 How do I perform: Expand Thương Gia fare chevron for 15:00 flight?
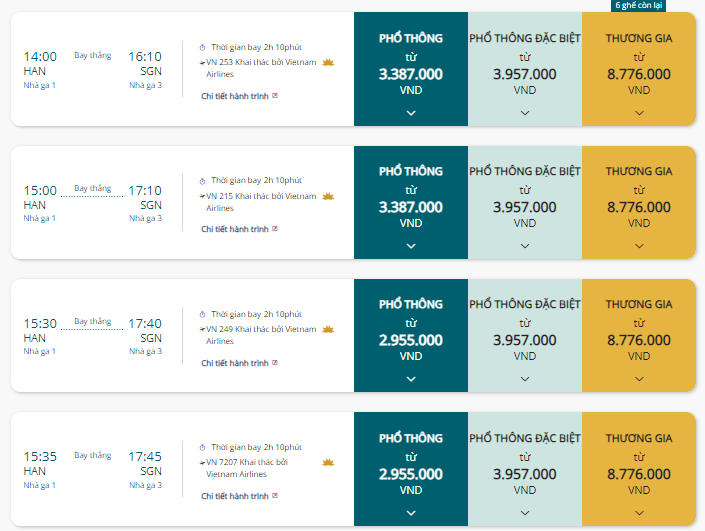click(x=639, y=246)
